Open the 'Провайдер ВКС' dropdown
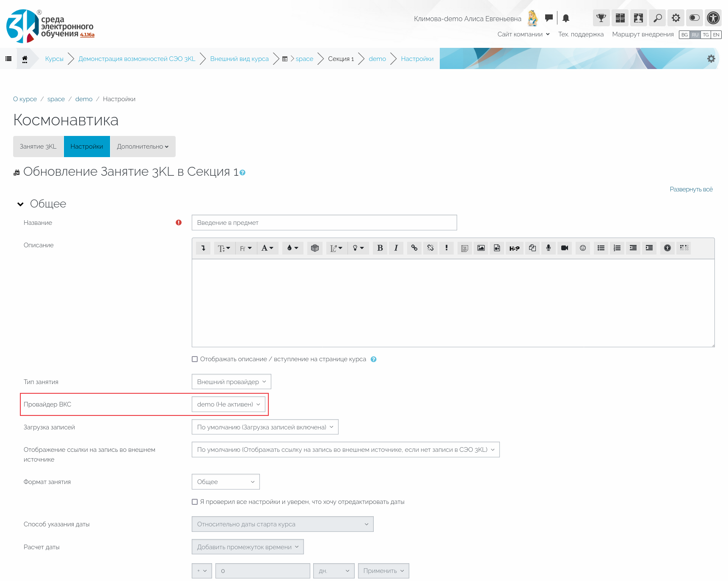This screenshot has width=728, height=581. coord(229,404)
